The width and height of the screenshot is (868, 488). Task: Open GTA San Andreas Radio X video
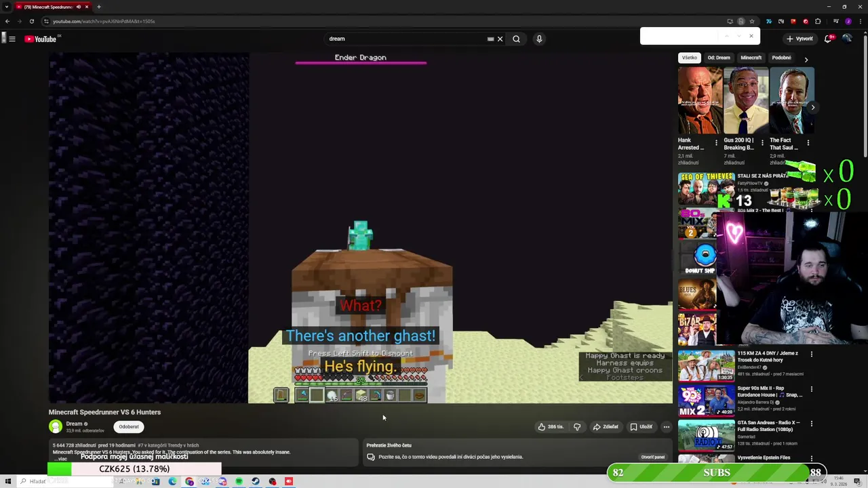pyautogui.click(x=706, y=435)
